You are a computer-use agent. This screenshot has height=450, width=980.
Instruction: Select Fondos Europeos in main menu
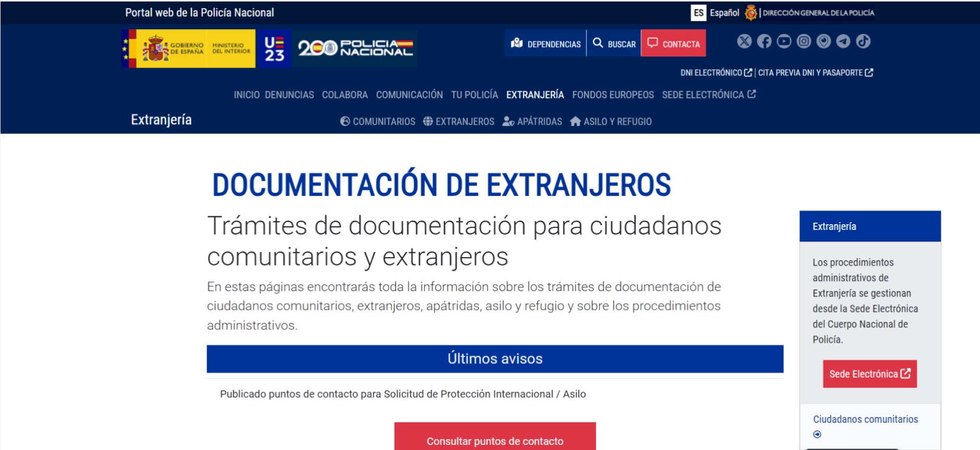[x=613, y=95]
